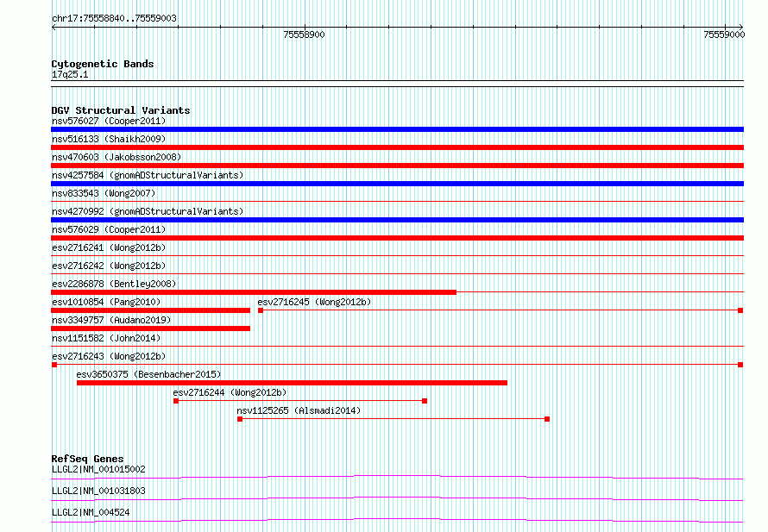Select the red nsv576029 variant bar
Viewport: 768px width, 532px height.
[x=397, y=238]
